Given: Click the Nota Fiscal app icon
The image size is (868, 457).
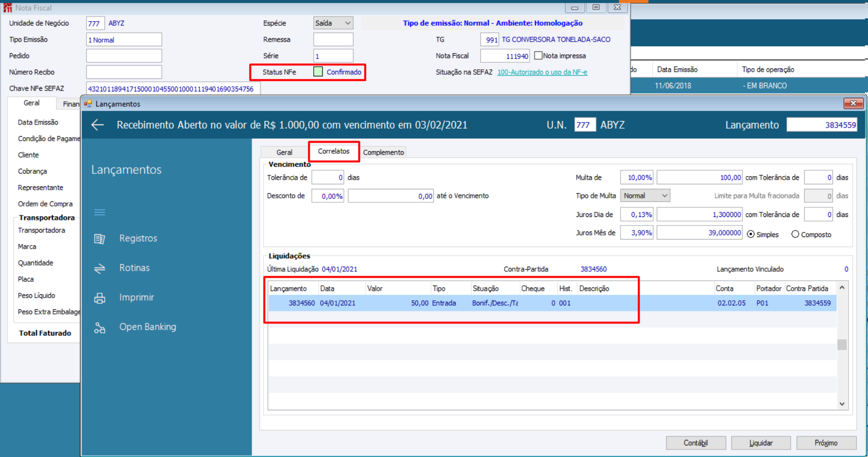Looking at the screenshot, I should pyautogui.click(x=8, y=8).
